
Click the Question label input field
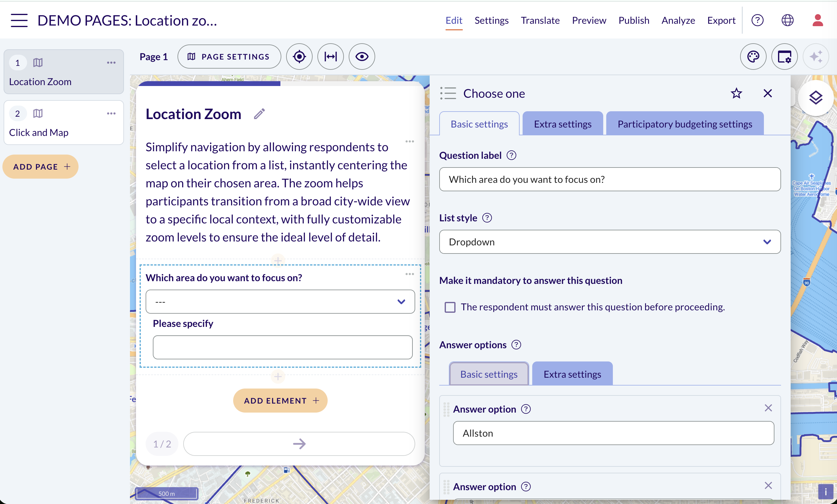coord(610,179)
